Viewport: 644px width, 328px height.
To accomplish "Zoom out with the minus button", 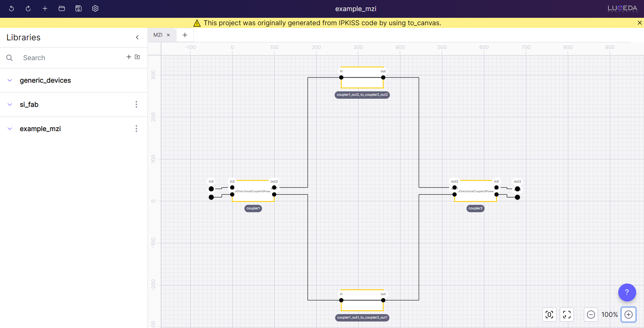I will pos(591,315).
